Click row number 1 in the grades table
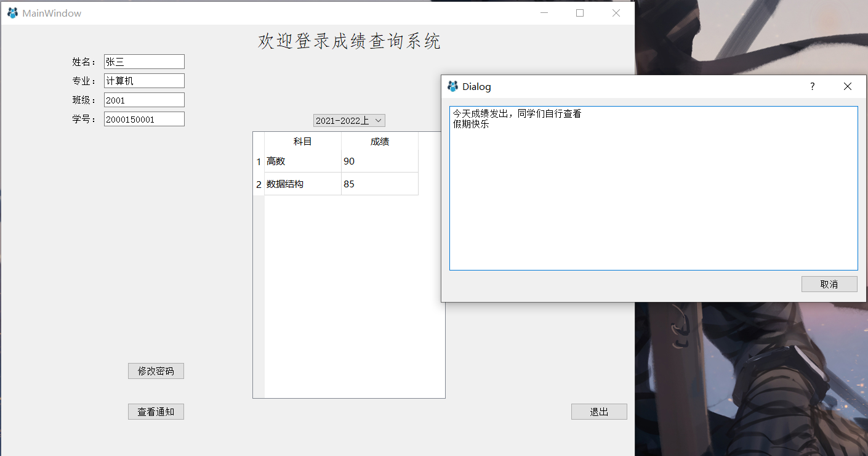This screenshot has height=456, width=868. click(x=258, y=161)
